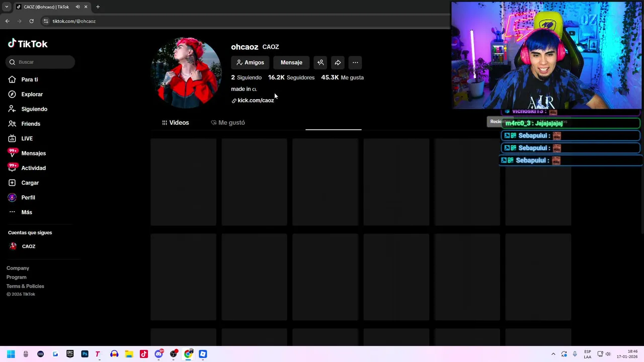Open the Explorar compass page
The image size is (644, 362).
pyautogui.click(x=26, y=94)
